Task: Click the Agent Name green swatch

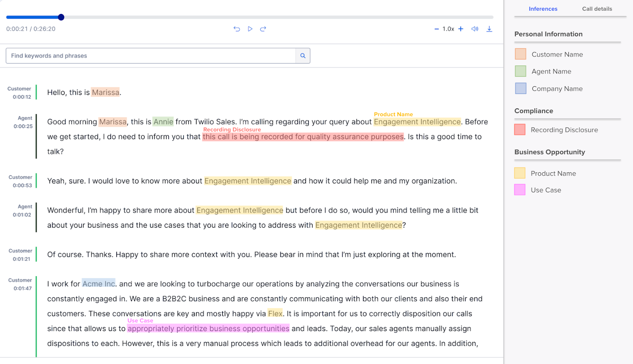Action: tap(520, 71)
